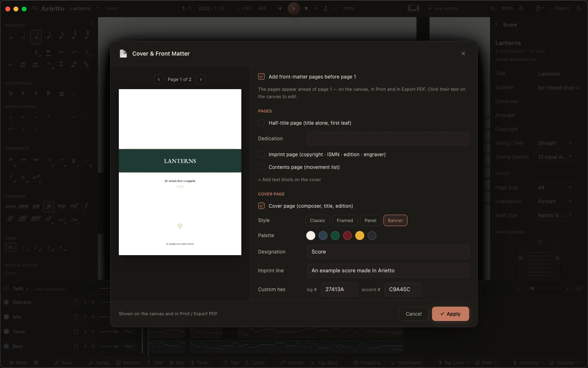Screen dimensions: 588x368
Task: Select the Classic cover style
Action: click(x=318, y=220)
